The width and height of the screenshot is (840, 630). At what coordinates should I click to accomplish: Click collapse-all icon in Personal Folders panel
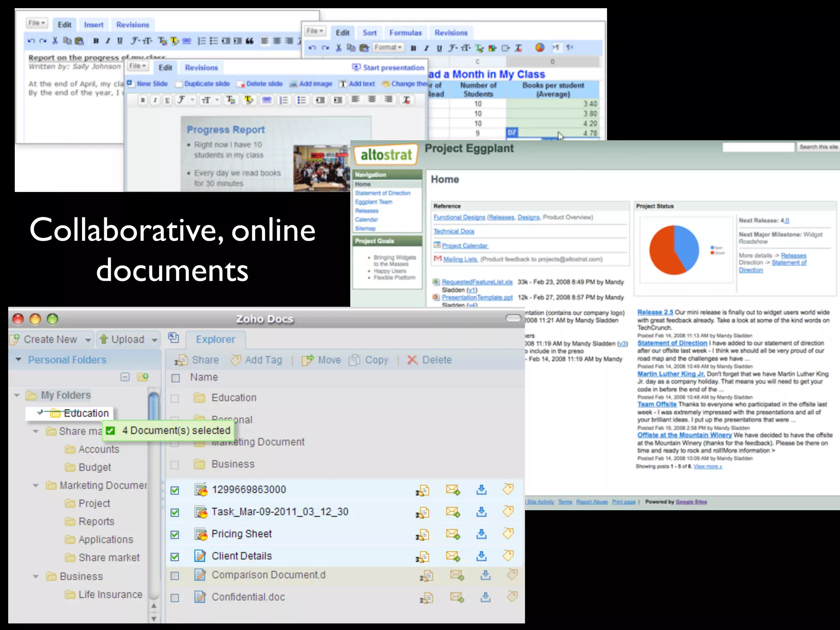(125, 377)
